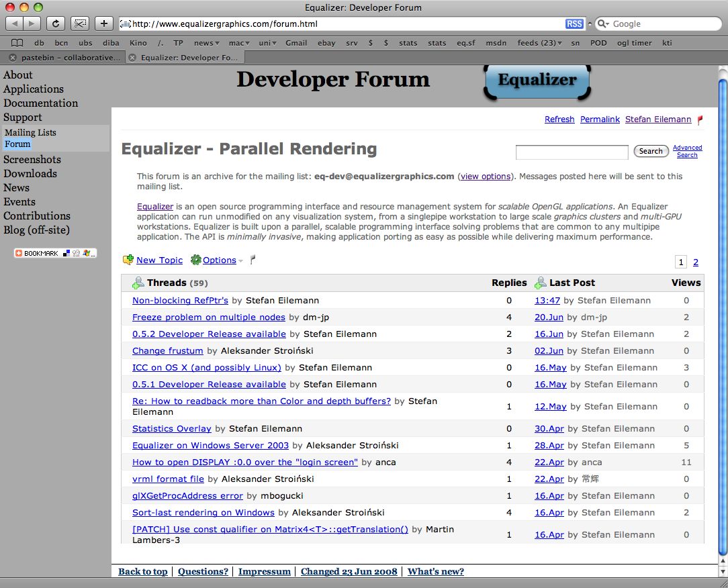Open the Freeze problem on multiple nodes thread

(208, 317)
